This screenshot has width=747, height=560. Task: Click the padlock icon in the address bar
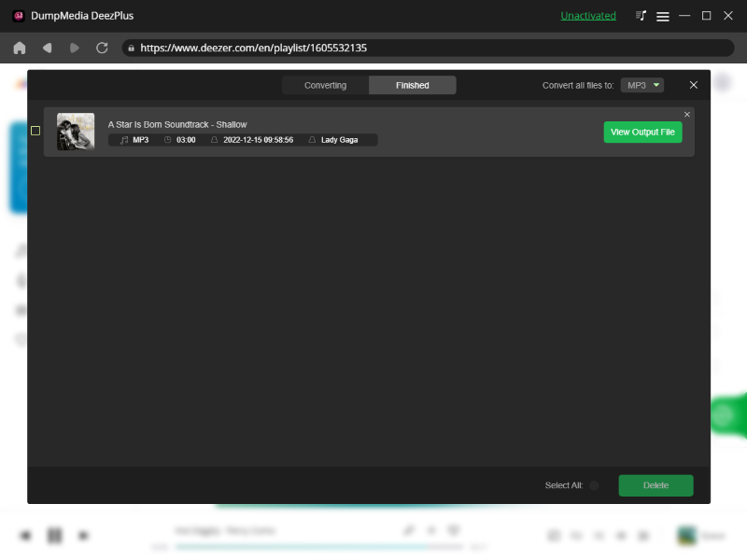point(131,48)
